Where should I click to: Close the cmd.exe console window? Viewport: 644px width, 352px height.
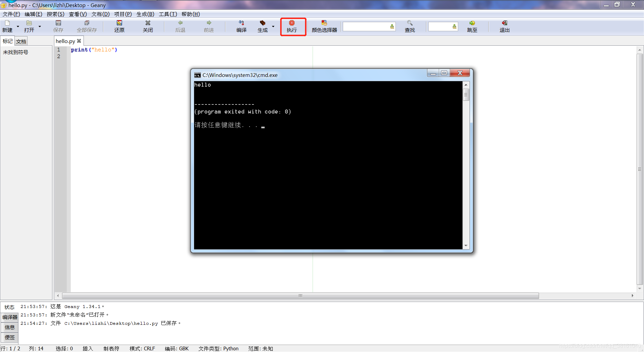460,73
